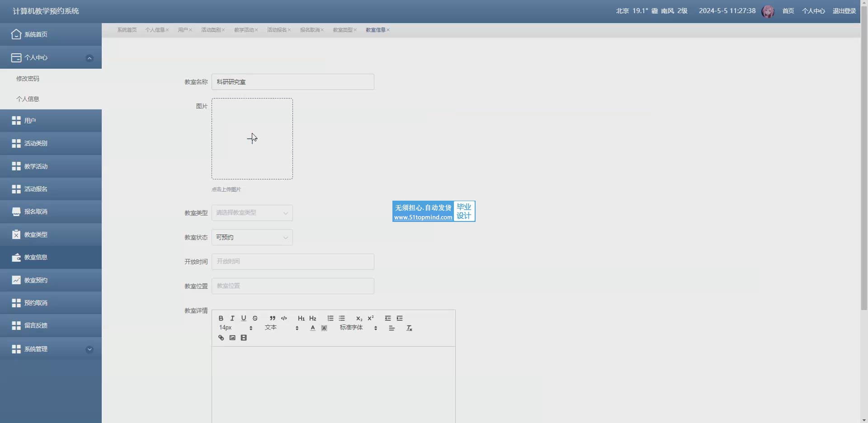The height and width of the screenshot is (423, 868).
Task: Open the 文本 heading style dropdown
Action: point(282,328)
